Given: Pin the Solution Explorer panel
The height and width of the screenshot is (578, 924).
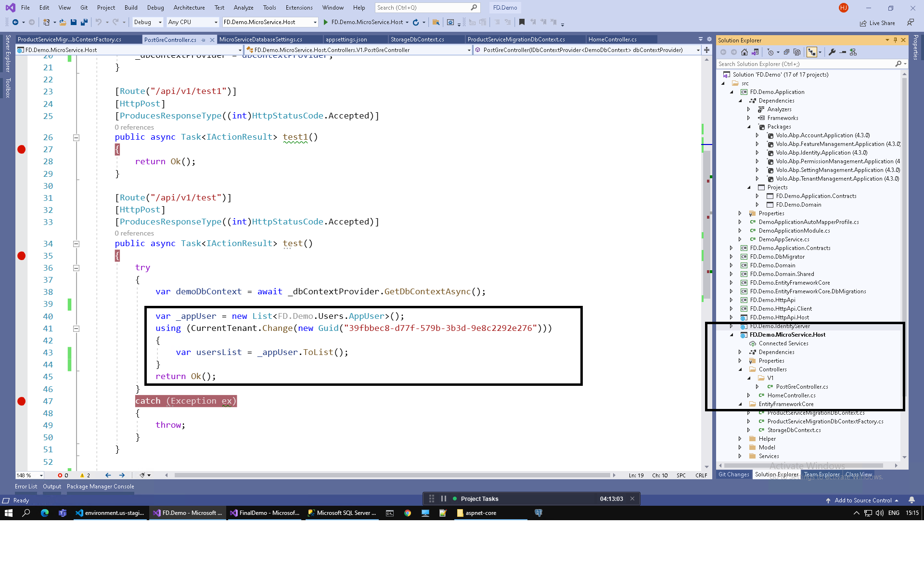Looking at the screenshot, I should coord(895,40).
